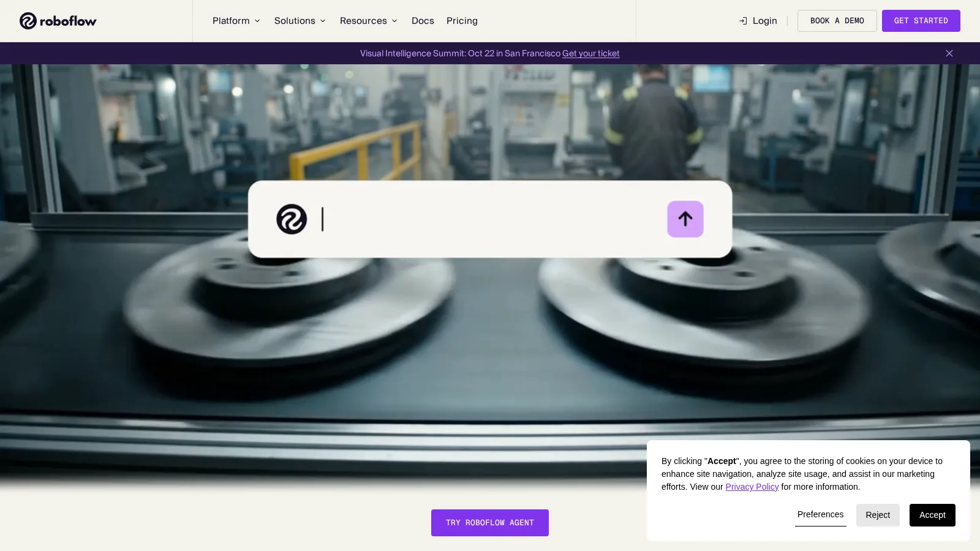Click the Book a Demo button
980x551 pixels.
[x=837, y=21]
